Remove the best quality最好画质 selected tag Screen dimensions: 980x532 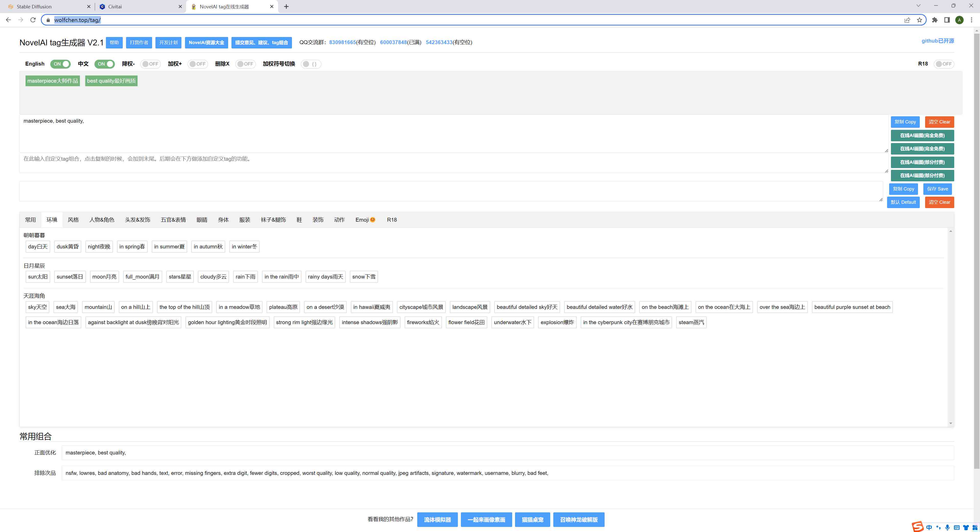tap(111, 81)
